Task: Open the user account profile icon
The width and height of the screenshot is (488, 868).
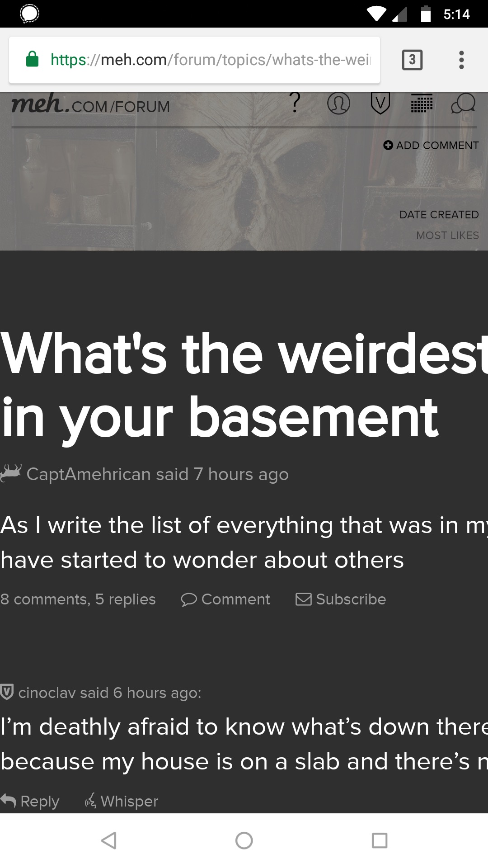Action: coord(338,104)
